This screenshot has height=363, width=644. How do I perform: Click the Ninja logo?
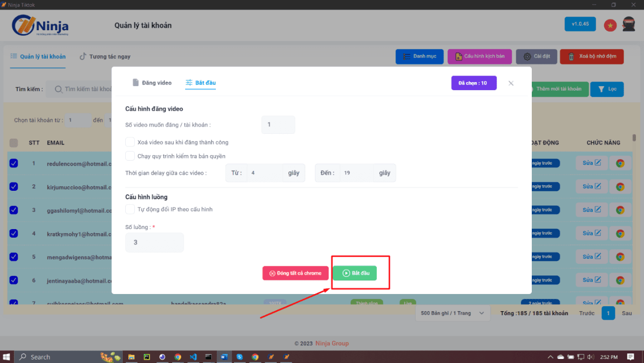click(40, 25)
